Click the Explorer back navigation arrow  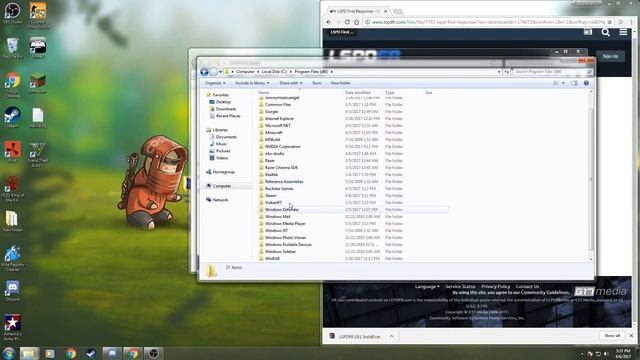coord(204,72)
